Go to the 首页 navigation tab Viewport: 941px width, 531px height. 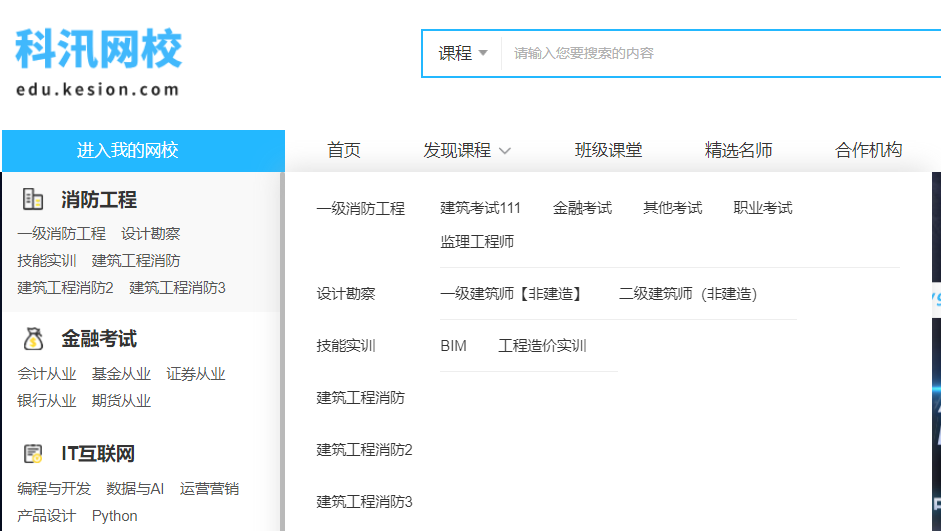pyautogui.click(x=344, y=150)
